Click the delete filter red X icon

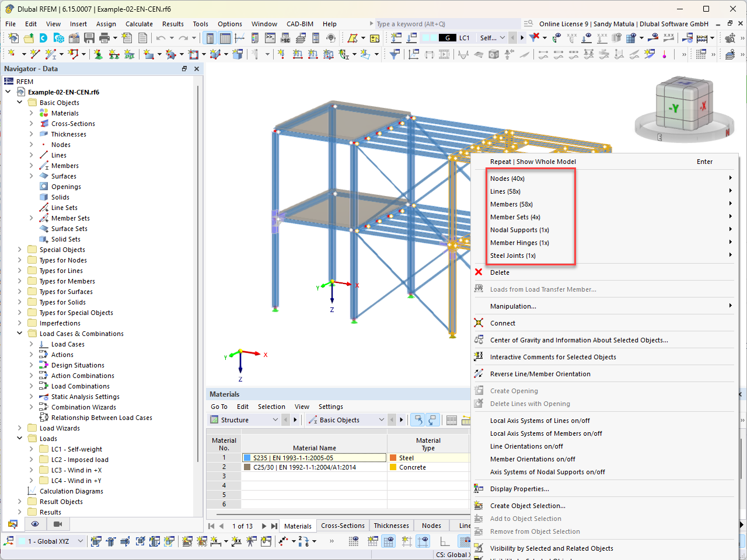click(535, 38)
